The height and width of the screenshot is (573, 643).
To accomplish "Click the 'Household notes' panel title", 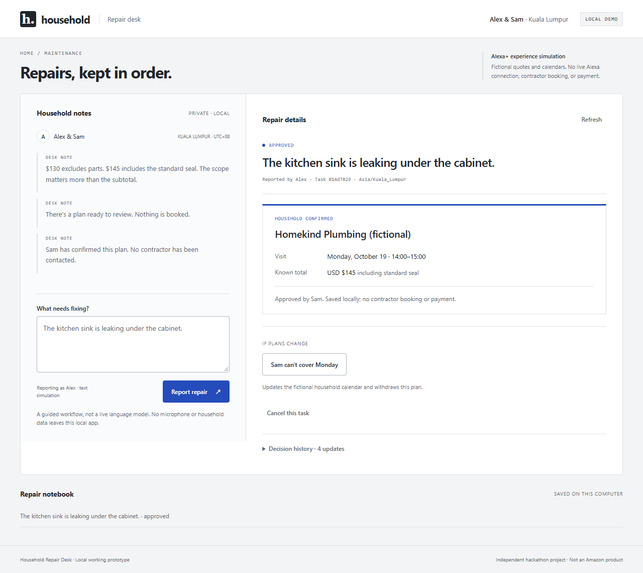I will pyautogui.click(x=64, y=113).
